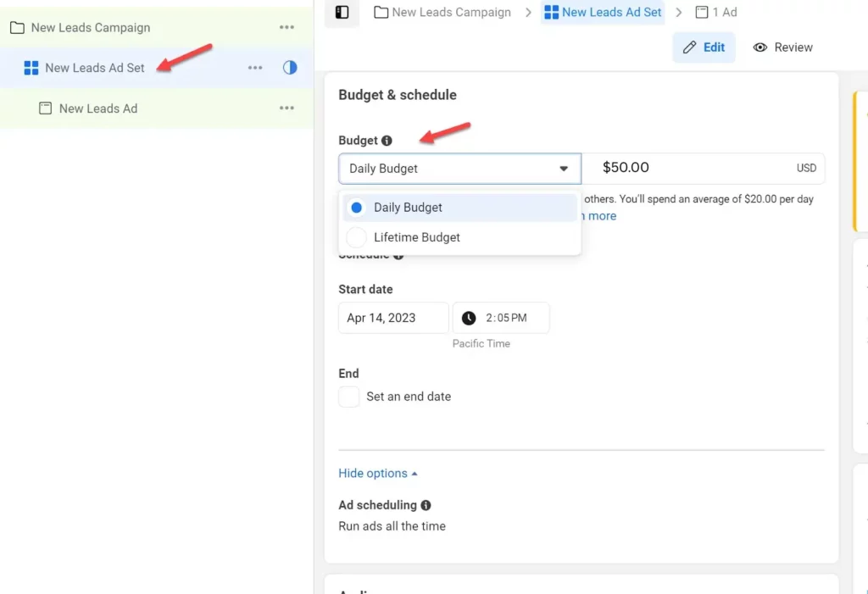
Task: Collapse the Hide options section
Action: 377,474
